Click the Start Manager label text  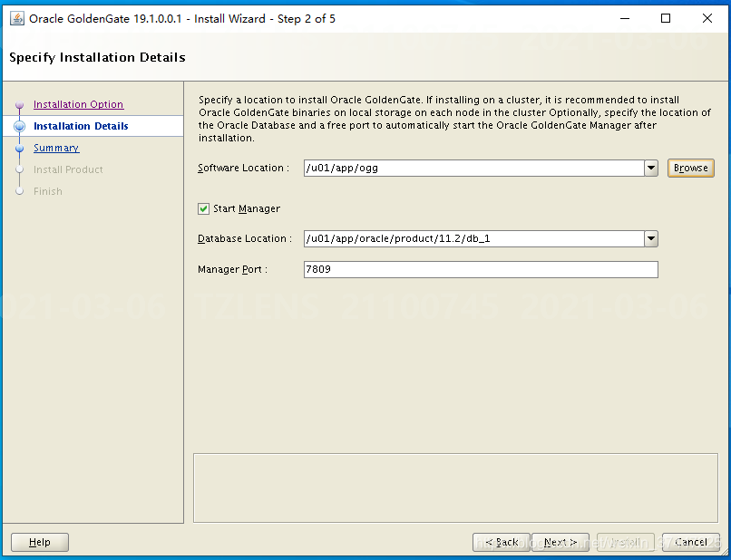click(247, 208)
